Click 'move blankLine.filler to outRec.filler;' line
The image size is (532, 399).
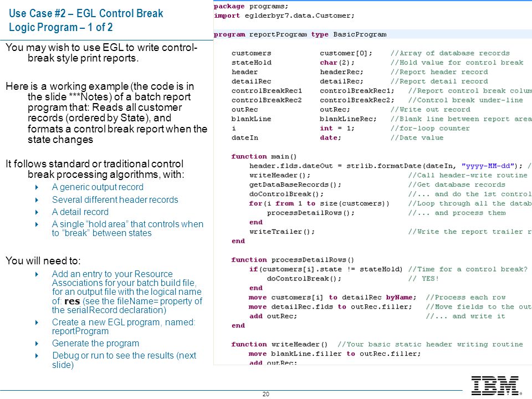(x=335, y=354)
